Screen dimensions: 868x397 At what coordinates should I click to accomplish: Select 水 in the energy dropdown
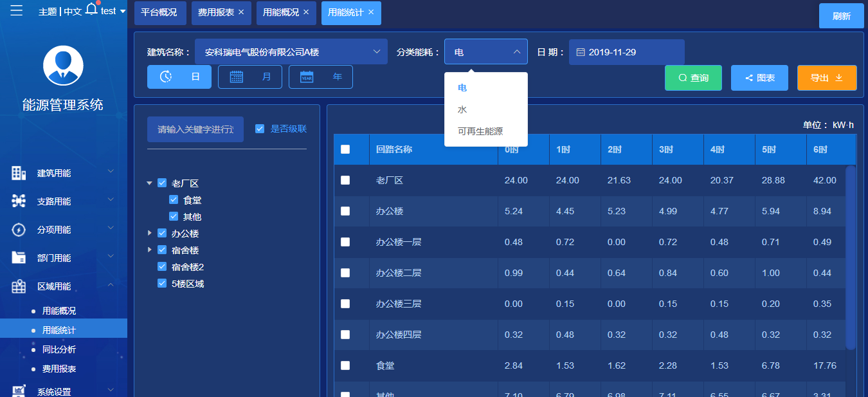pos(486,110)
